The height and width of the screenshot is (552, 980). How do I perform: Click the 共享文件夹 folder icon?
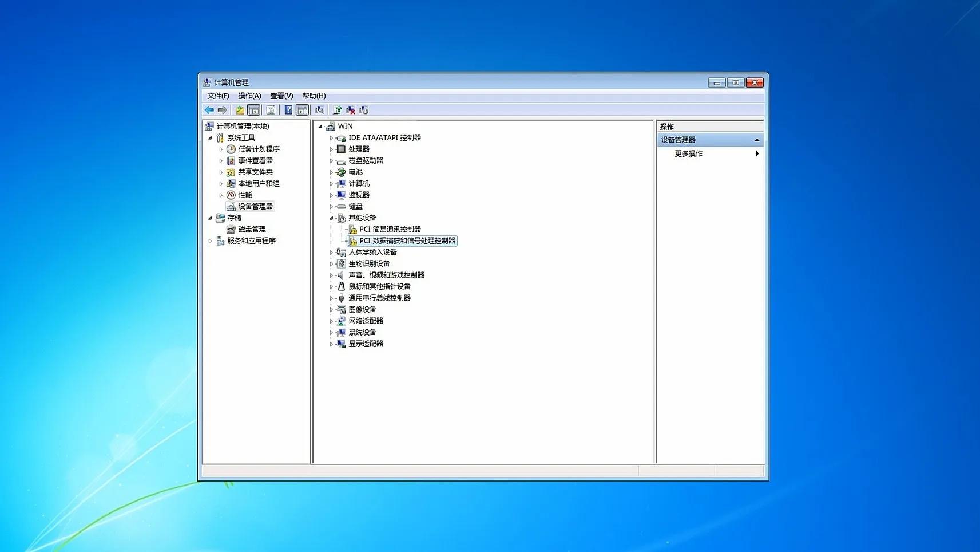pos(231,172)
